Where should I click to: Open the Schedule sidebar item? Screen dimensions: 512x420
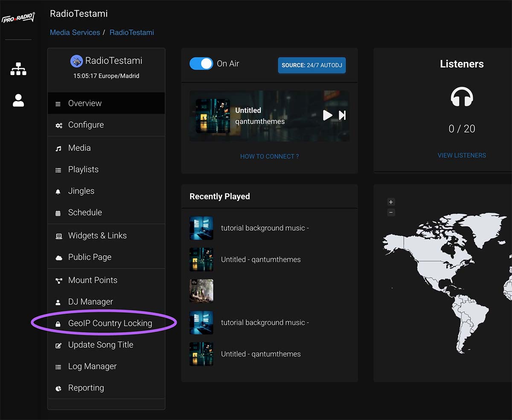click(85, 212)
